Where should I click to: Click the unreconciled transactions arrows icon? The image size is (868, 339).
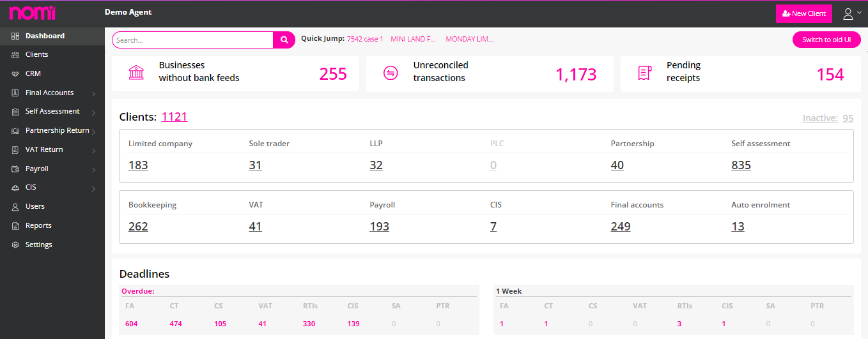click(391, 73)
